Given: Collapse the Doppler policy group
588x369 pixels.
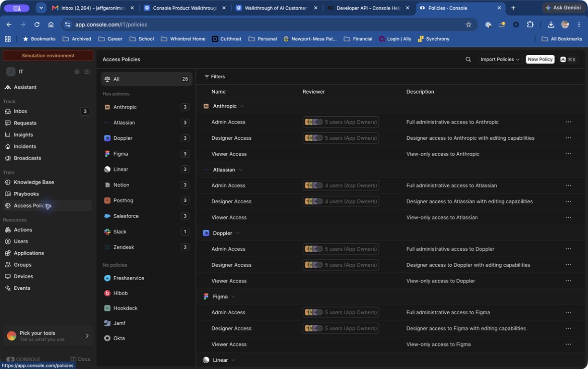Looking at the screenshot, I should pyautogui.click(x=237, y=233).
